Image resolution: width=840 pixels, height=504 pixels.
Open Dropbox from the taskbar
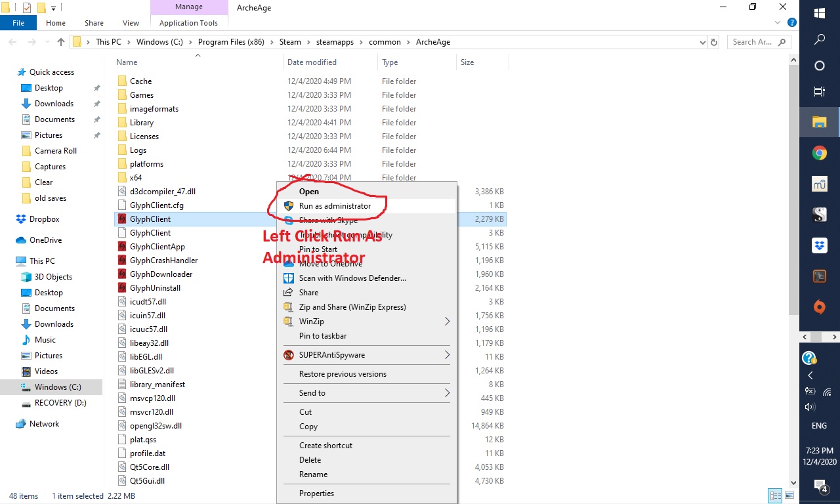pyautogui.click(x=819, y=245)
